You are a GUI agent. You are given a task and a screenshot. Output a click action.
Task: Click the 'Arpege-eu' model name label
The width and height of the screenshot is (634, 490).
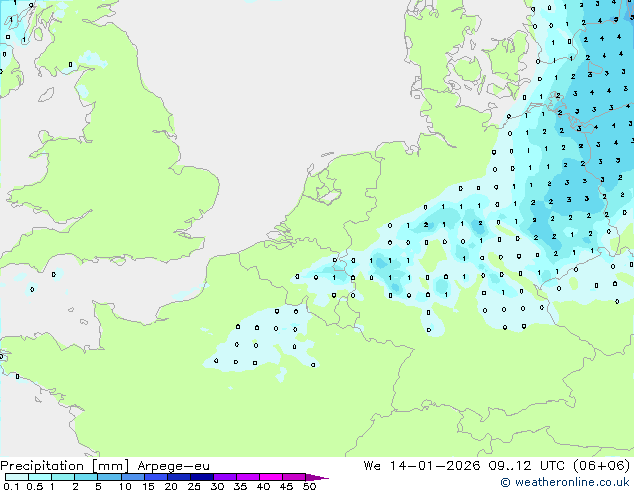[x=173, y=467]
